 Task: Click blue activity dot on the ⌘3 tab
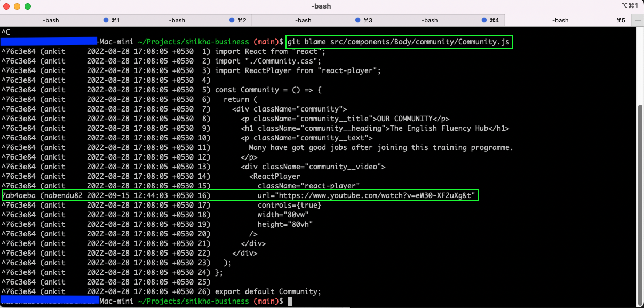coord(356,20)
